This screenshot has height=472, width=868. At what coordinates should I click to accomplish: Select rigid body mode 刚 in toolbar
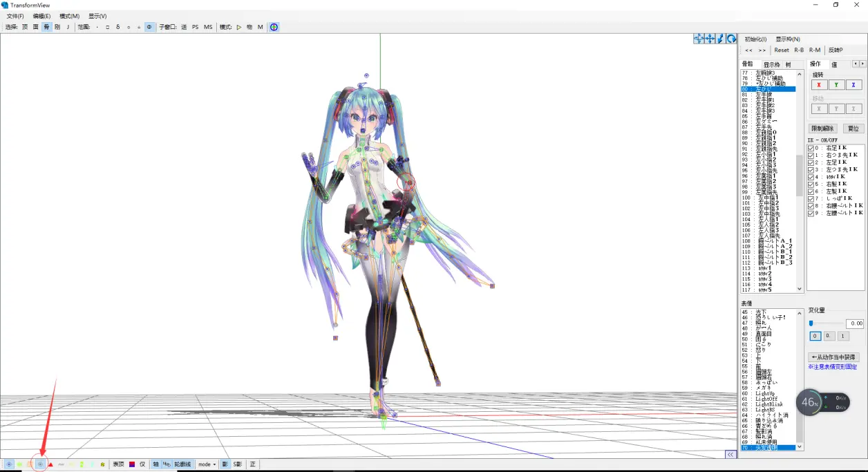(57, 27)
